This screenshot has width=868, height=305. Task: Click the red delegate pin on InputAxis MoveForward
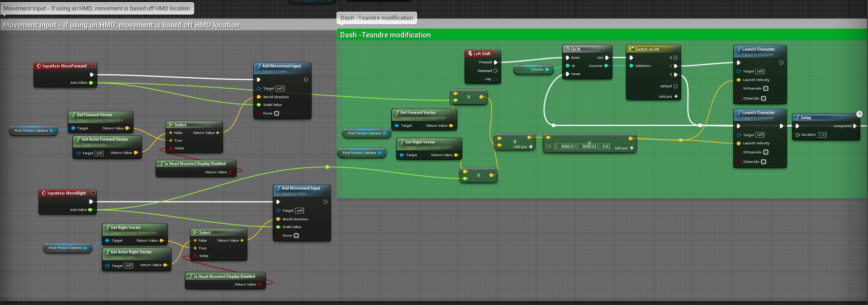click(x=94, y=66)
